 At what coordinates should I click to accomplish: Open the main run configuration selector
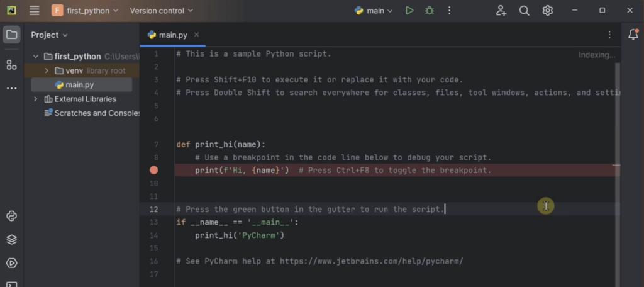(x=375, y=11)
